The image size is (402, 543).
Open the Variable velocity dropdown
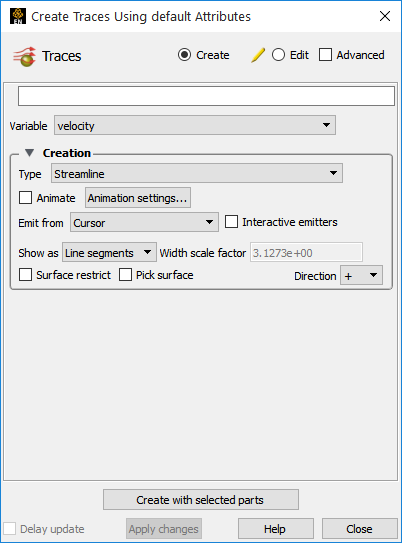point(195,125)
